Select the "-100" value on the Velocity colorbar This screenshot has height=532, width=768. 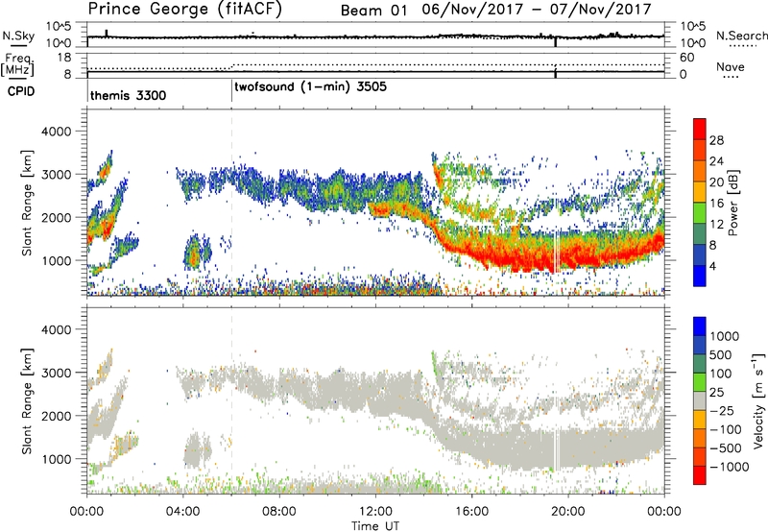click(x=726, y=429)
